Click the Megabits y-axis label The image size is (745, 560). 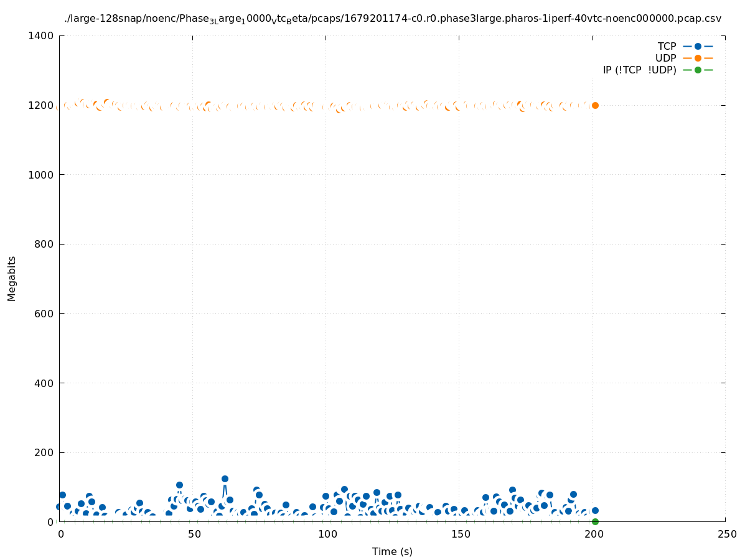(x=12, y=278)
